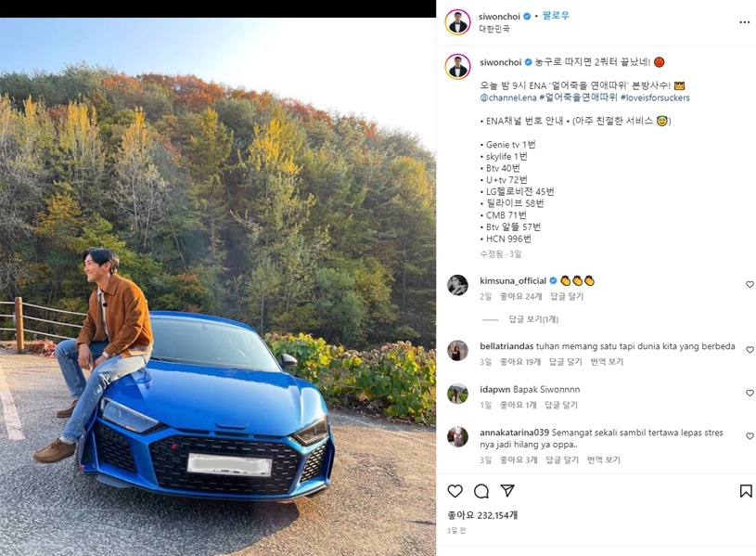Open the three-dot more options menu

(745, 22)
